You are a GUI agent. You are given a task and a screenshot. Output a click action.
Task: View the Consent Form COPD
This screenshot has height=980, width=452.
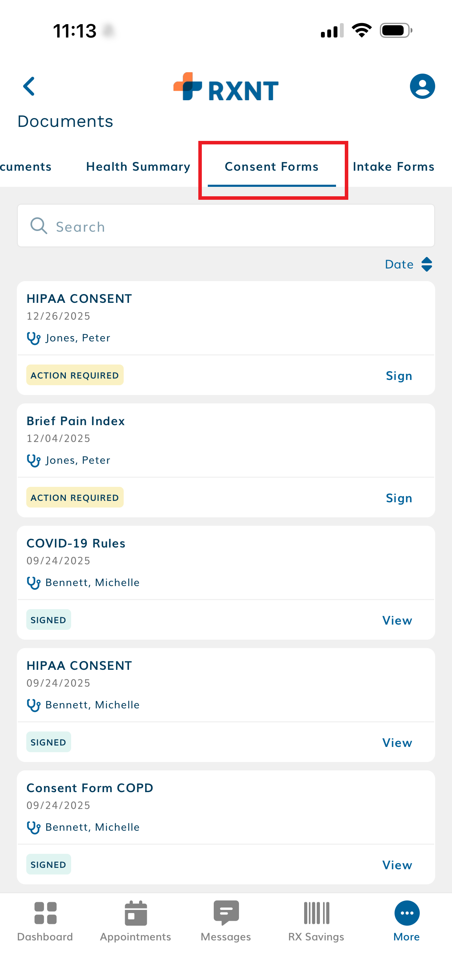point(397,865)
